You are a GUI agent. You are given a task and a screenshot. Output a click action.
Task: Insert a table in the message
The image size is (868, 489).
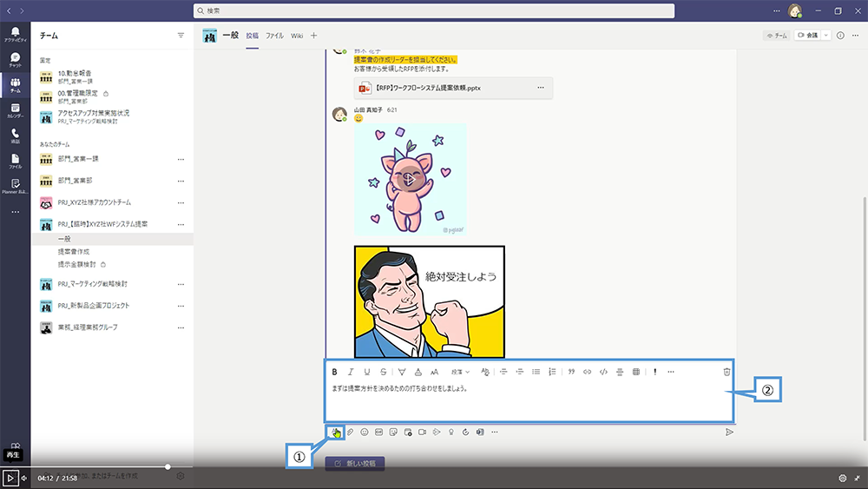[636, 372]
